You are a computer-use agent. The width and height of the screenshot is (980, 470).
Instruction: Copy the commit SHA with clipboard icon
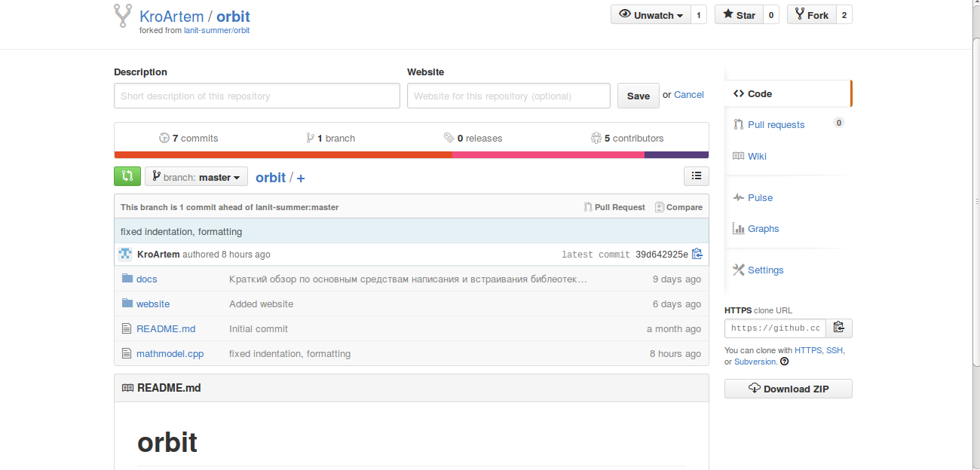697,254
